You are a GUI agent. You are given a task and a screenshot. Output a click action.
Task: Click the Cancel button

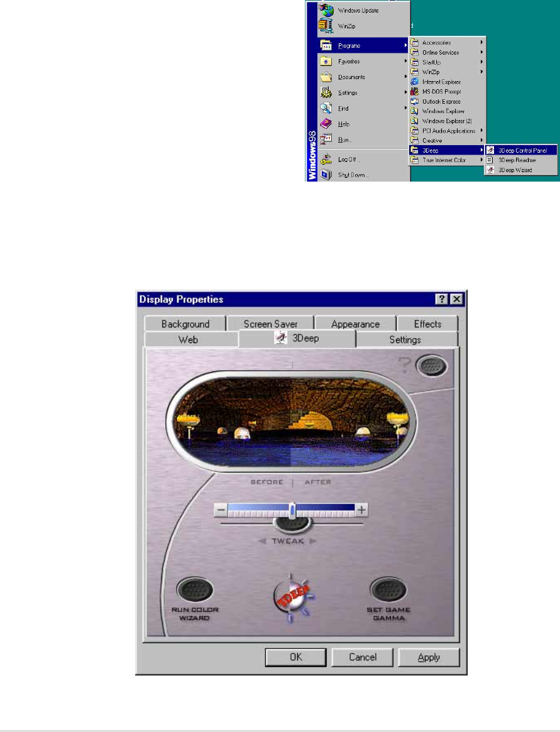[x=363, y=657]
